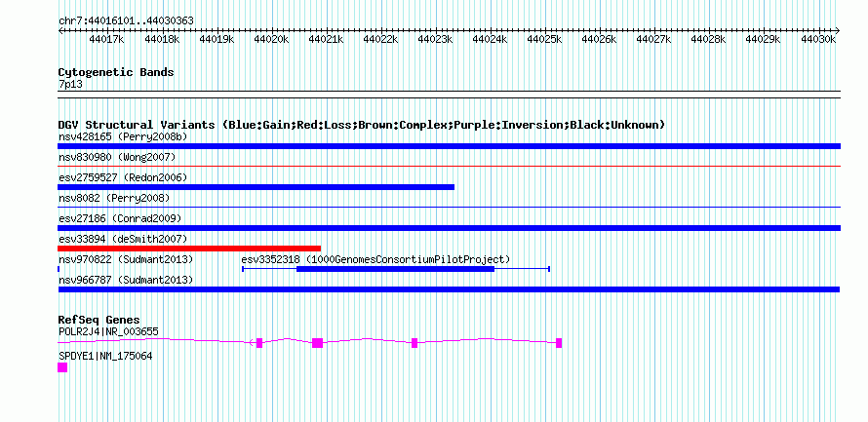The image size is (868, 422).
Task: Select the red esv33894 (deSmith2007) loss bar
Action: click(x=189, y=249)
